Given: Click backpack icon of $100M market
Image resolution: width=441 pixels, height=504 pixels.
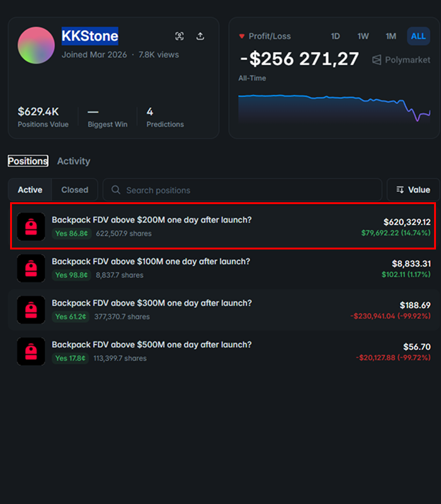Looking at the screenshot, I should (x=31, y=268).
